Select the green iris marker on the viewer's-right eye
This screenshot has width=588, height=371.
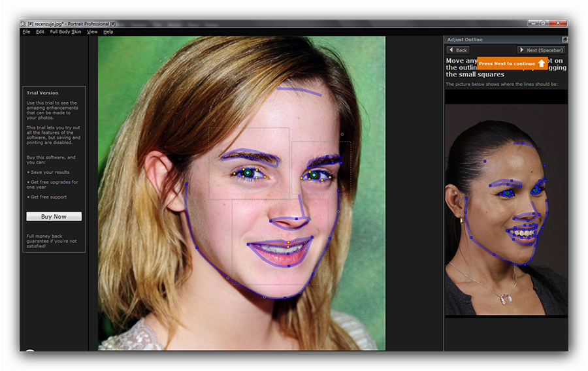tap(314, 175)
